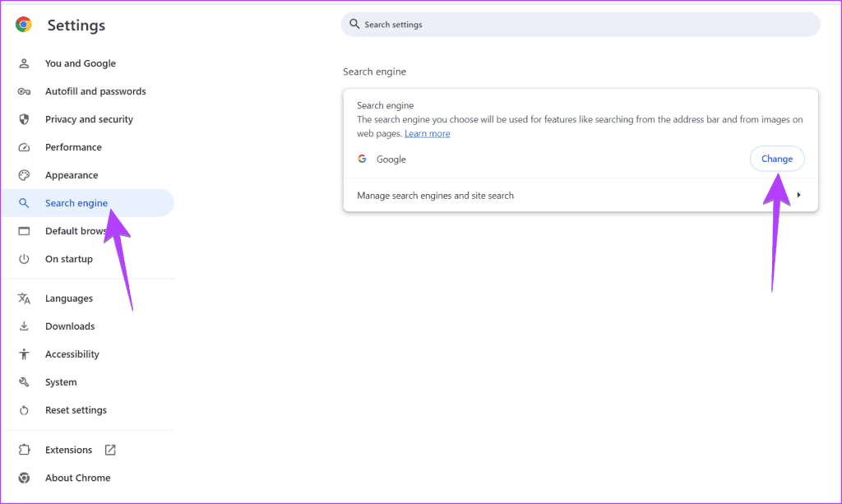Click the Downloads arrow icon
The width and height of the screenshot is (842, 504).
coord(24,326)
